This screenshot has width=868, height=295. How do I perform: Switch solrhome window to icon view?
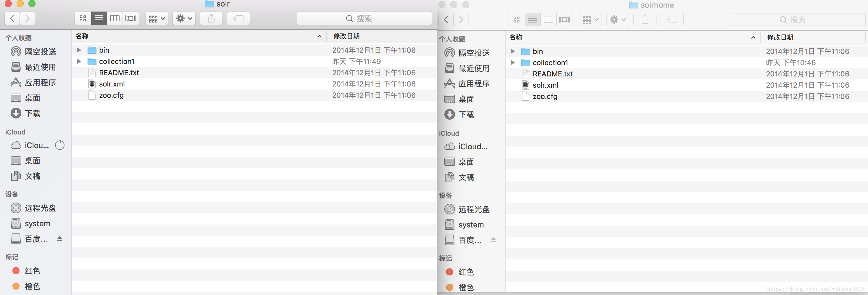[x=517, y=20]
